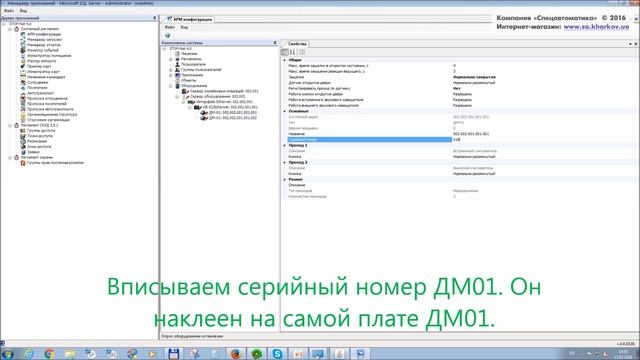Image resolution: width=640 pixels, height=360 pixels.
Task: Click the Название property value
Action: pos(544,134)
